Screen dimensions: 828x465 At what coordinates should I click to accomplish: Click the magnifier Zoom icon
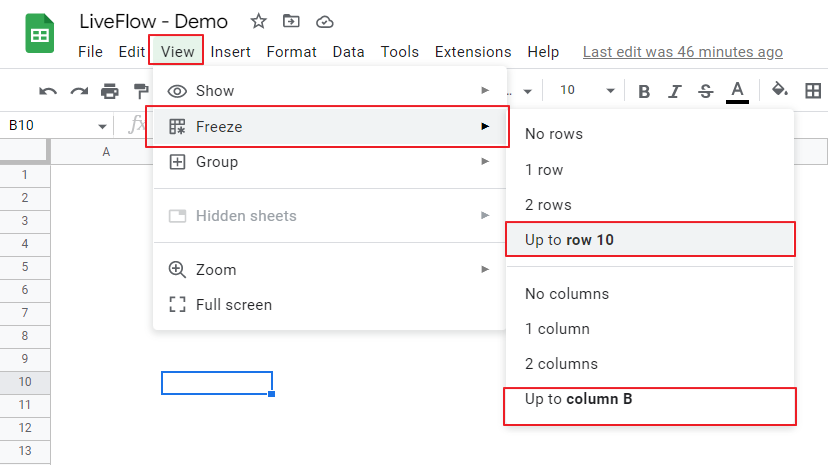(x=177, y=270)
